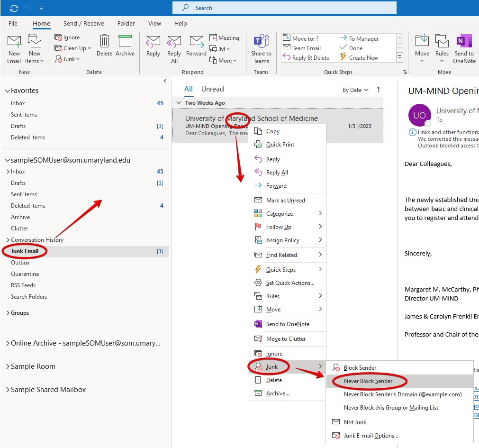
Task: Collapse the Two Weeks Ago group
Action: point(179,103)
